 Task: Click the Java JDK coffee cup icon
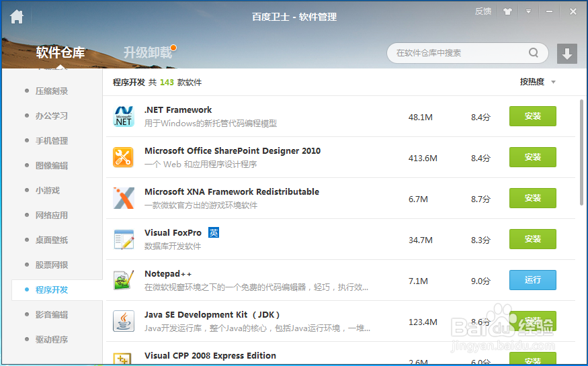click(x=124, y=321)
